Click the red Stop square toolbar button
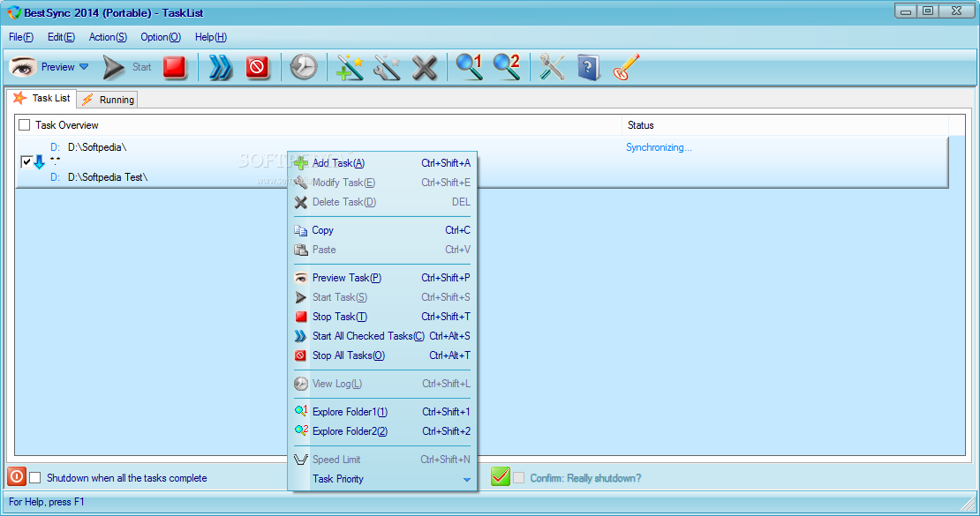980x516 pixels. [175, 67]
